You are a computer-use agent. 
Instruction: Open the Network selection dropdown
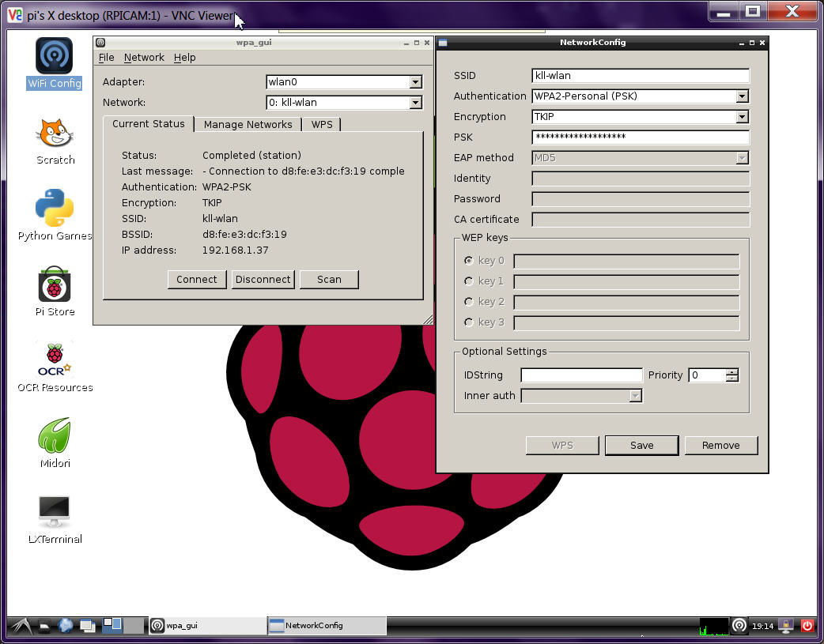(415, 103)
